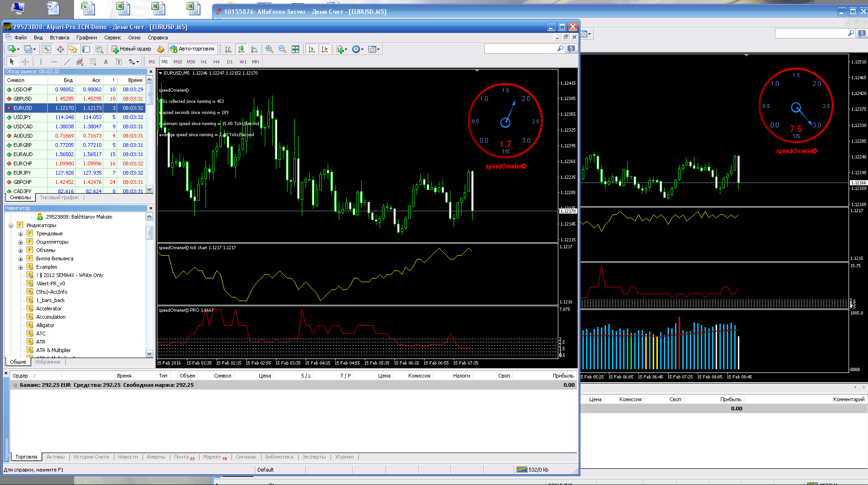868x485 pixels.
Task: Switch timeframe to MN
Action: (256, 62)
